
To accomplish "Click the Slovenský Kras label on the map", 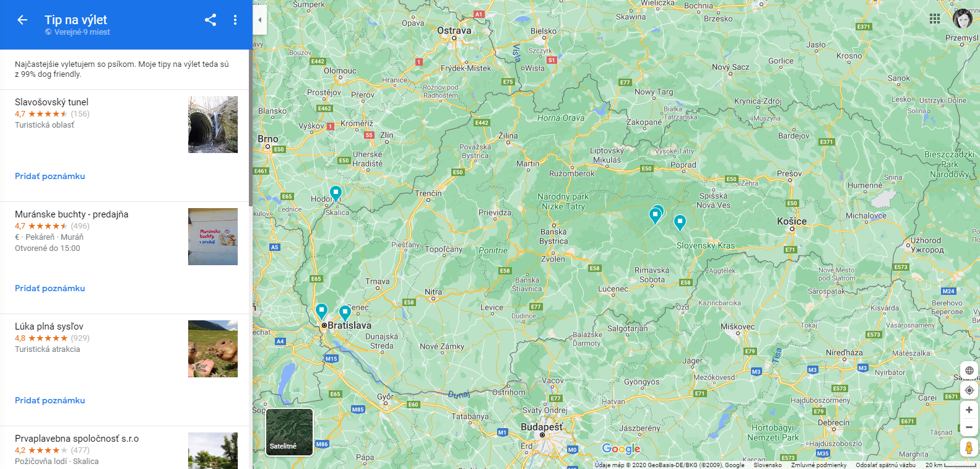I will pos(706,245).
